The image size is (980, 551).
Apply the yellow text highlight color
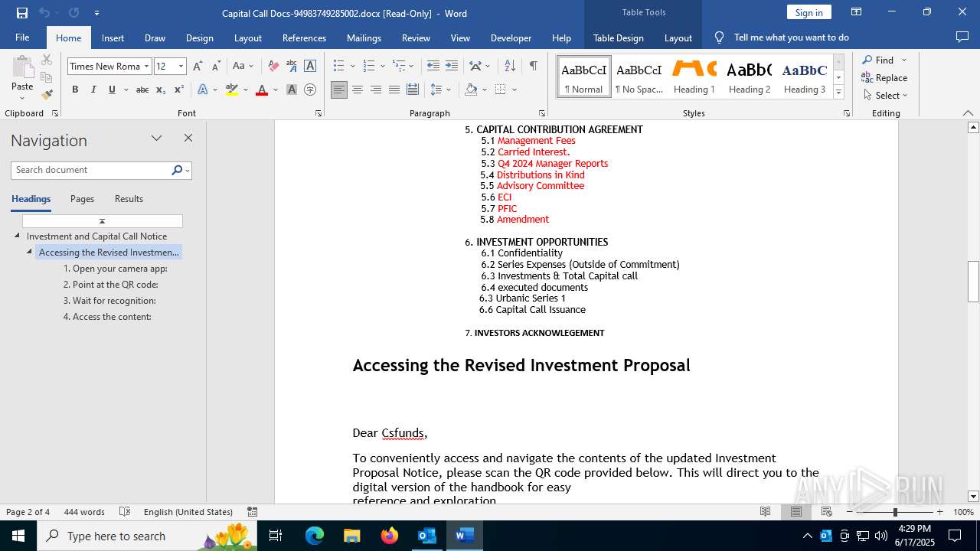coord(232,90)
